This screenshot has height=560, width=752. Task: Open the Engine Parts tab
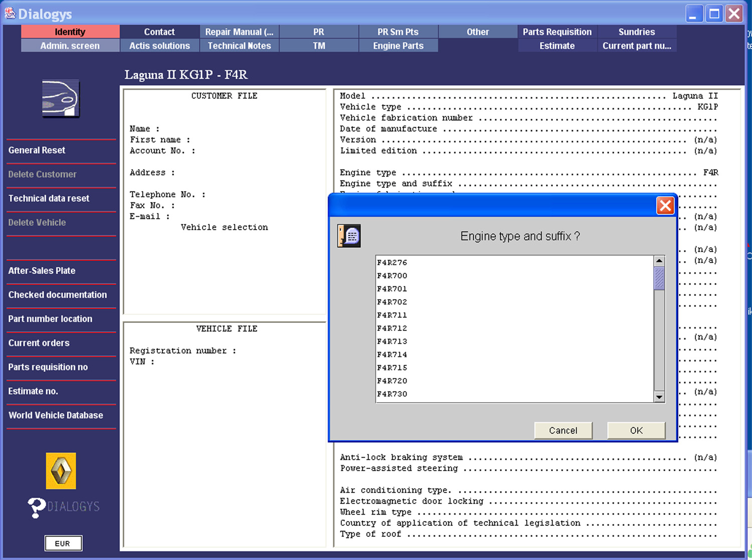398,46
